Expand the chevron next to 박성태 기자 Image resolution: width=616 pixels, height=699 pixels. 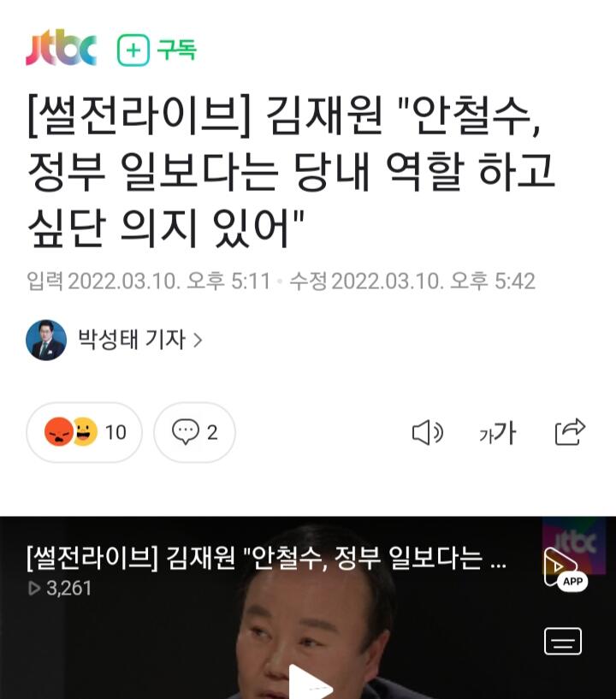pos(198,341)
